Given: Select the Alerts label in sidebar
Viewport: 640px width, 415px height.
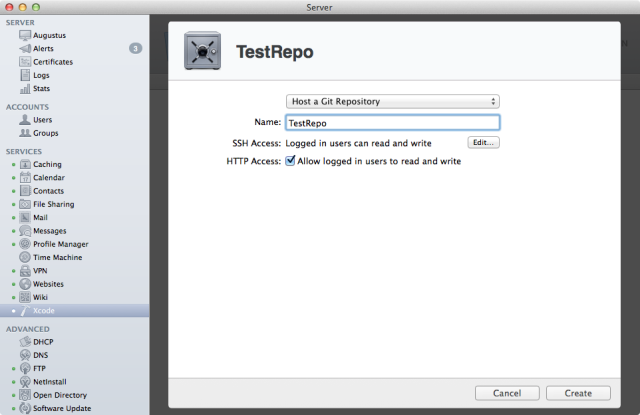Looking at the screenshot, I should [x=43, y=49].
